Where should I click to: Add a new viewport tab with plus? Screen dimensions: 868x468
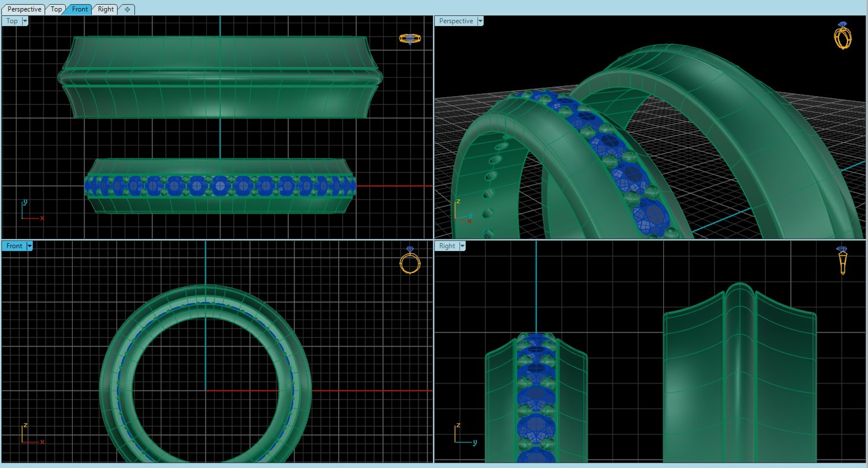(127, 9)
